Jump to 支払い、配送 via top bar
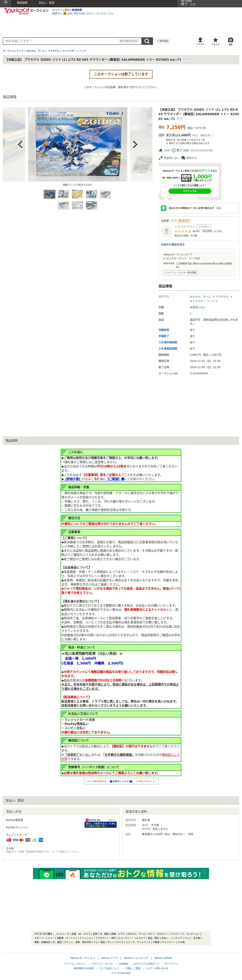242x980 pixels. pyautogui.click(x=46, y=3)
